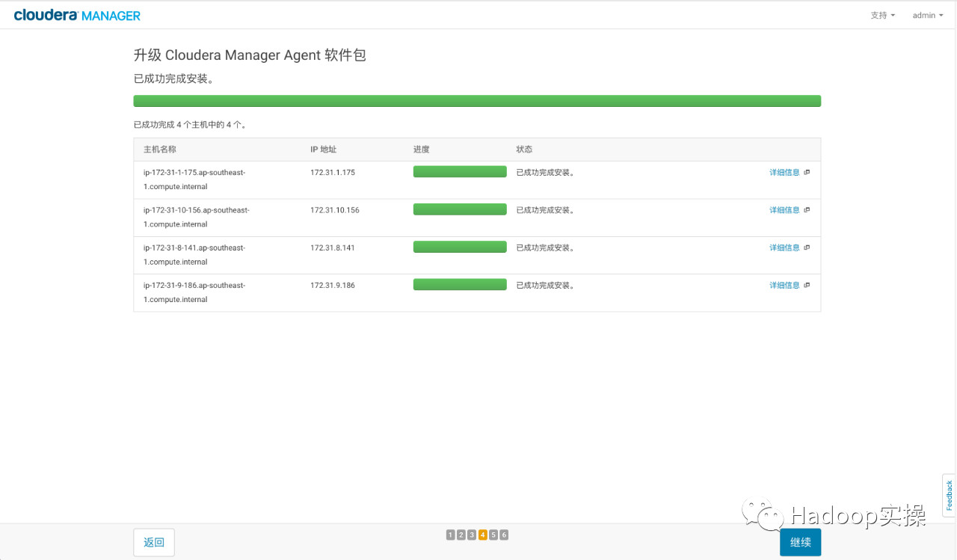Screen dimensions: 957x560
Task: Open 详细信息 link for host 172.31.1.175
Action: pos(784,172)
